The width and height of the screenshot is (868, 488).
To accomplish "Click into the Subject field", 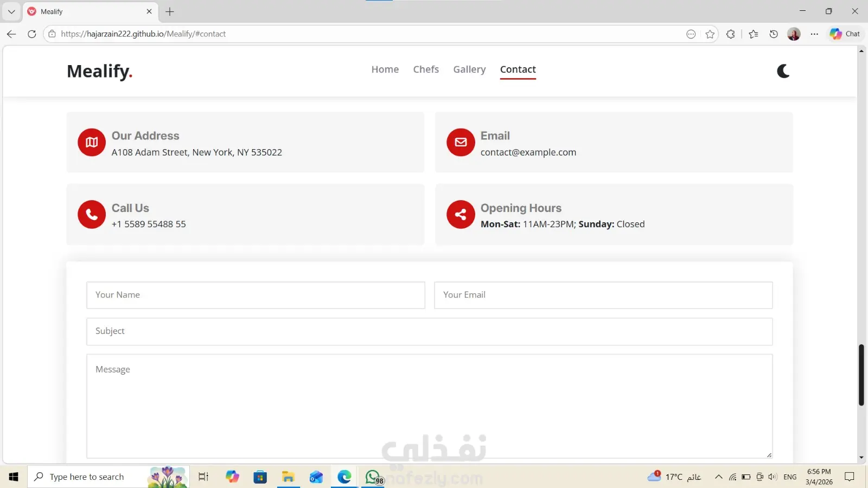I will coord(430,331).
